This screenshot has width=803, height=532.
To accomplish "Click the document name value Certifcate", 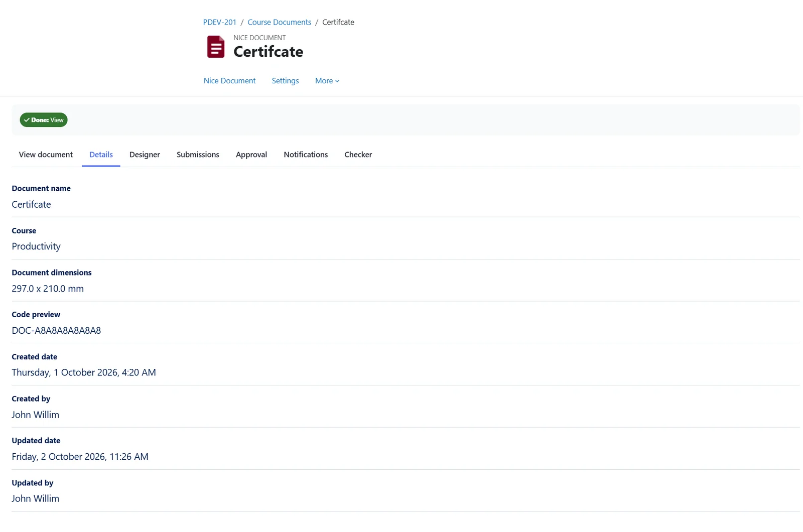I will coord(31,204).
